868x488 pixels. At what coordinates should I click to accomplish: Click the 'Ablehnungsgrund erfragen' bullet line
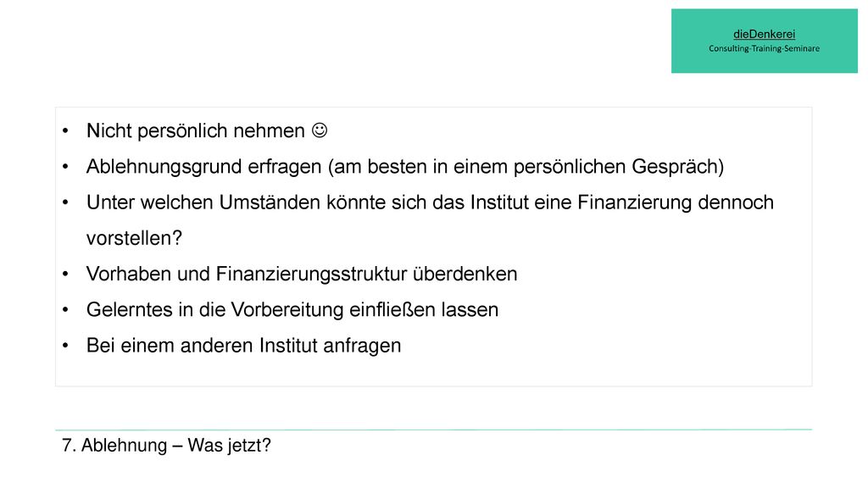click(x=405, y=167)
